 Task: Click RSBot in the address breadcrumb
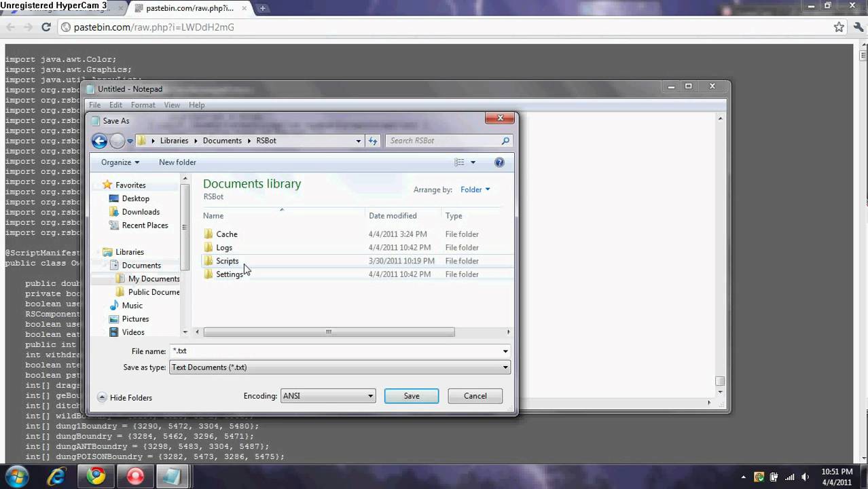(x=266, y=141)
